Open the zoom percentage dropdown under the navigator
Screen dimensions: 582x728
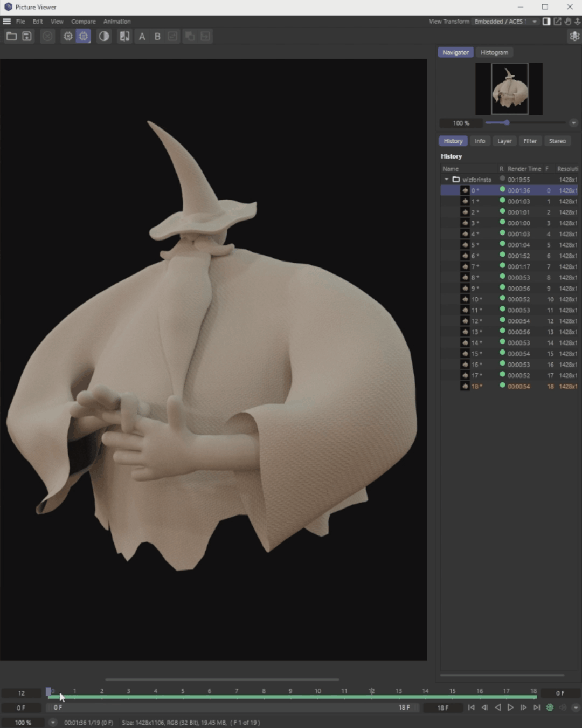[573, 123]
